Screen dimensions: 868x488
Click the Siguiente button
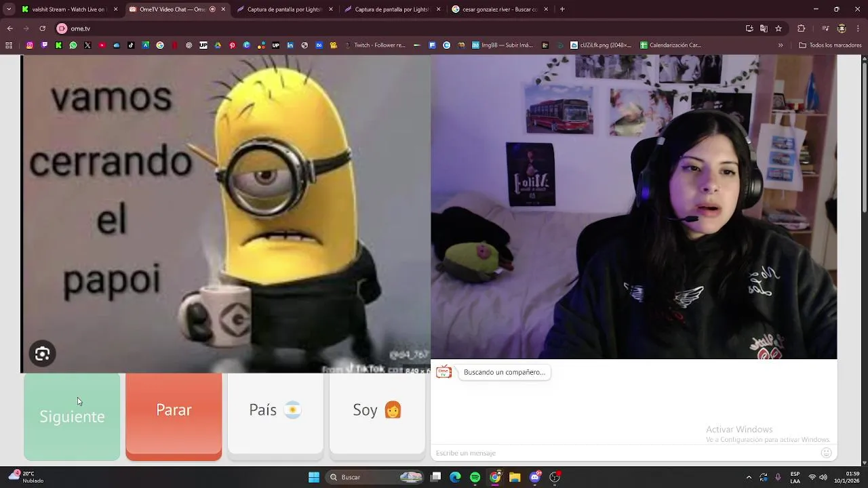72,416
